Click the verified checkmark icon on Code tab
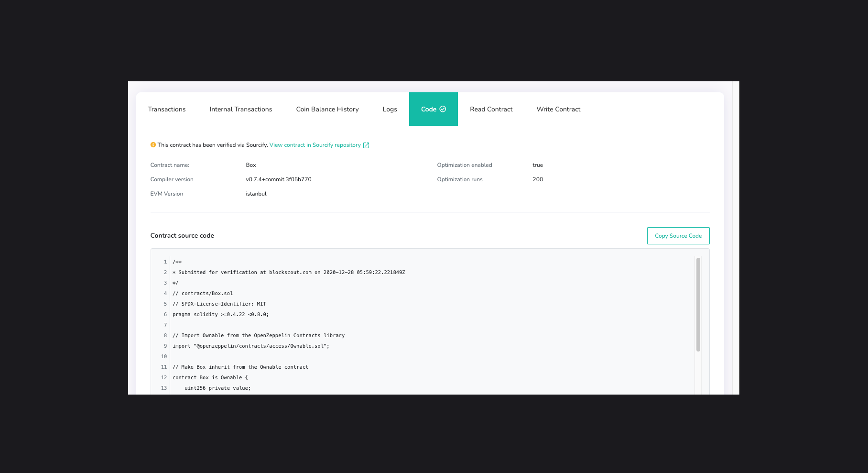The width and height of the screenshot is (868, 473). coord(443,109)
